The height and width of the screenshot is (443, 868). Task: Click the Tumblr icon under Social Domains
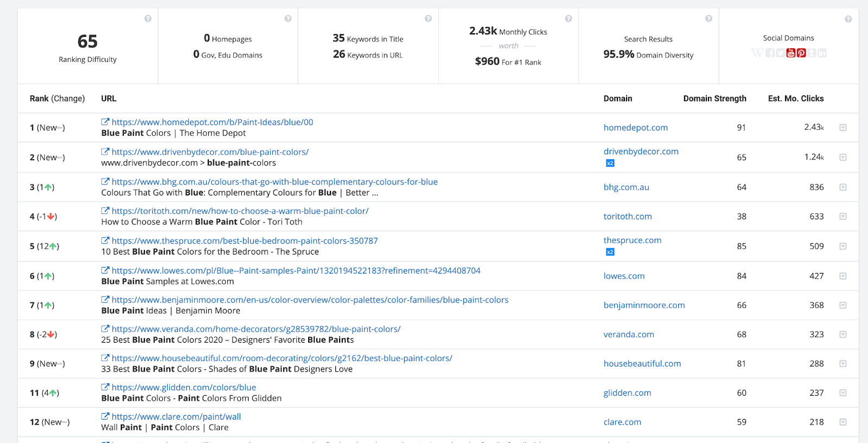coord(812,53)
